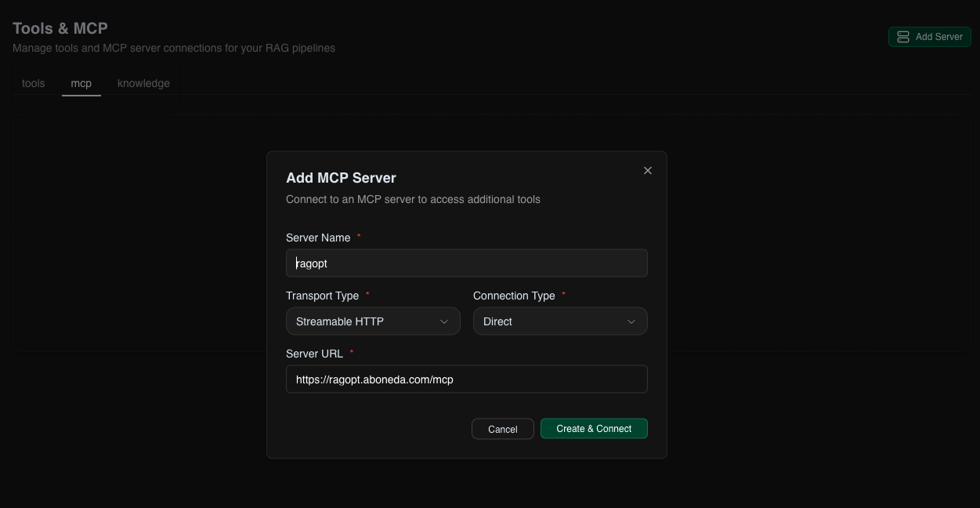The image size is (980, 508).
Task: Click Direct in the Connection Type selector
Action: 499,321
